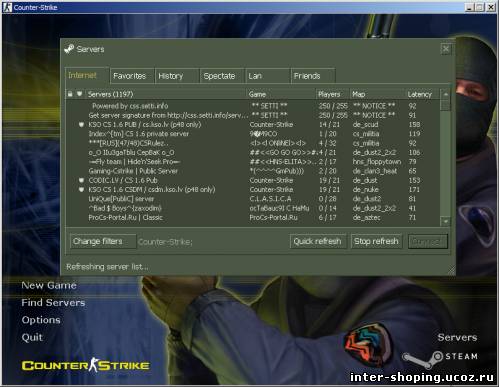Image resolution: width=499 pixels, height=387 pixels.
Task: Start a New Game from menu
Action: (x=49, y=285)
